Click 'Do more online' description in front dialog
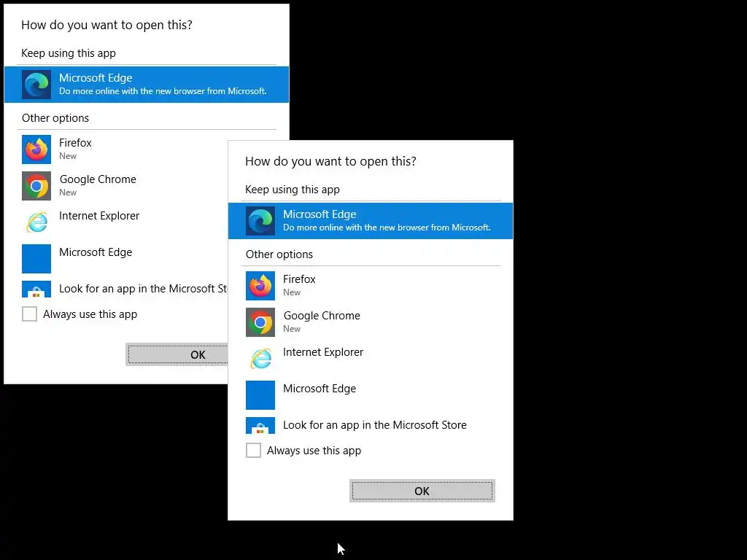The width and height of the screenshot is (747, 560). click(x=387, y=227)
